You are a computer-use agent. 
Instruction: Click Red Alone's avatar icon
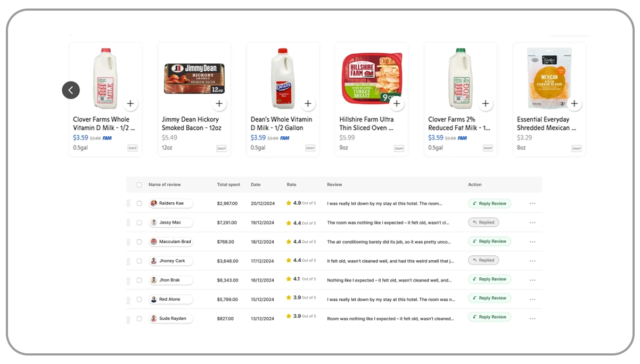(153, 299)
